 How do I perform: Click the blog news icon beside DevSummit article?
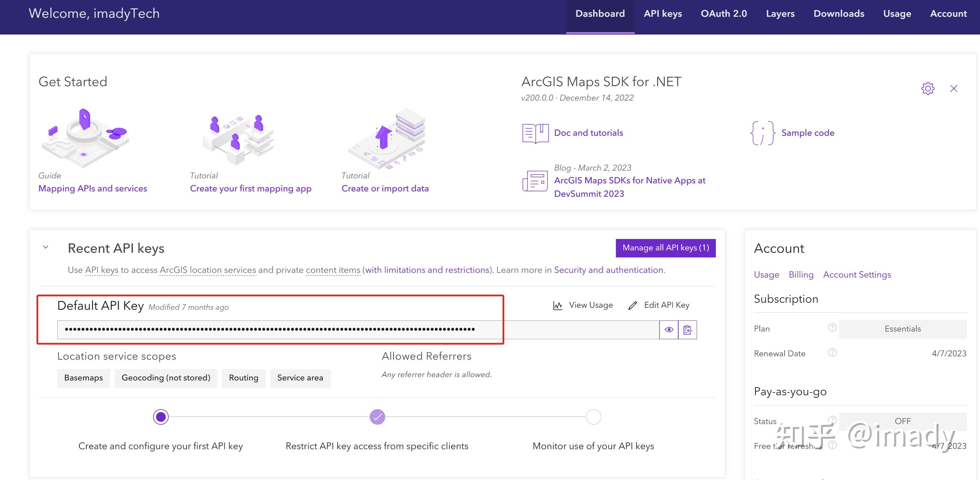535,181
